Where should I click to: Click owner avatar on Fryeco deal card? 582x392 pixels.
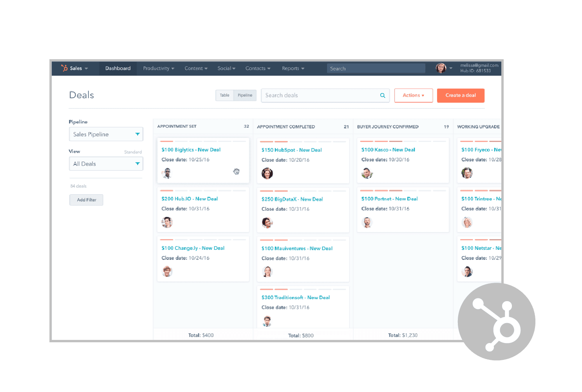(467, 173)
